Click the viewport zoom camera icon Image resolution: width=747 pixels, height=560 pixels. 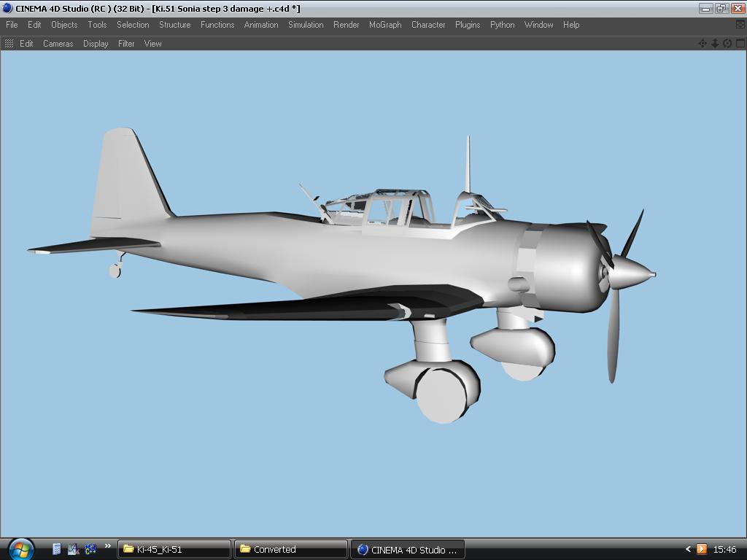coord(715,44)
